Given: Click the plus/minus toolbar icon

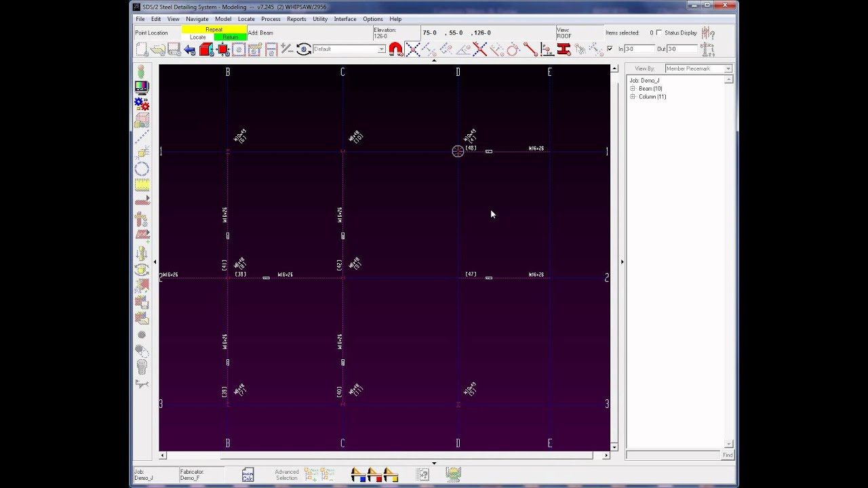Looking at the screenshot, I should [287, 49].
